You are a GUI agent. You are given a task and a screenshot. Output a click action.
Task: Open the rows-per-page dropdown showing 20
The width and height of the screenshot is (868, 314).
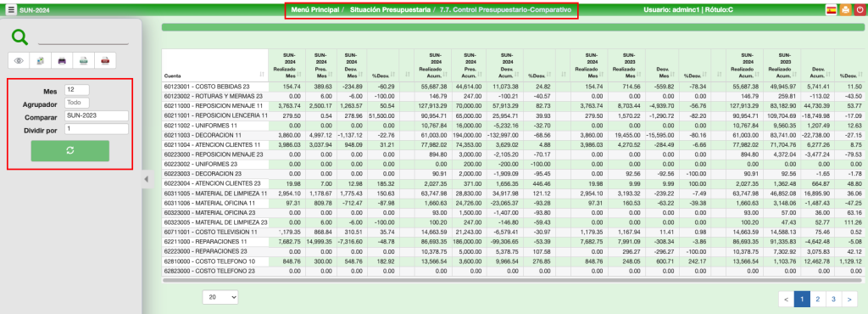point(220,297)
